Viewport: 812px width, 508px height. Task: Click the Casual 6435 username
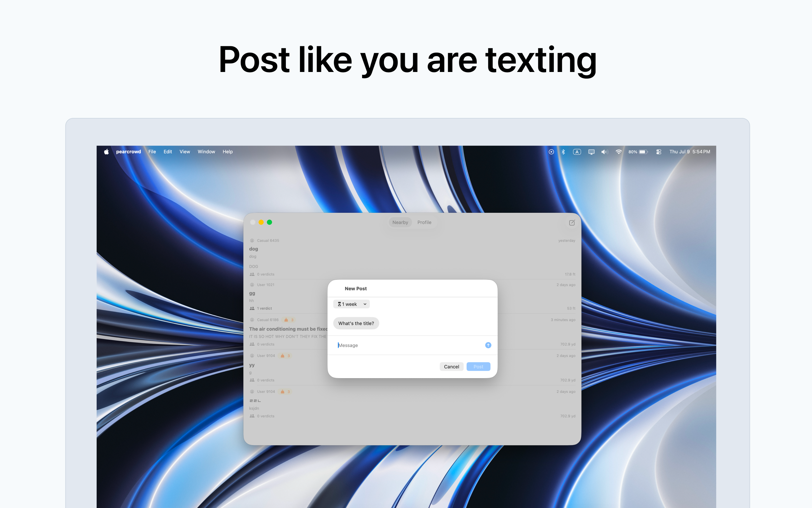[x=268, y=240]
